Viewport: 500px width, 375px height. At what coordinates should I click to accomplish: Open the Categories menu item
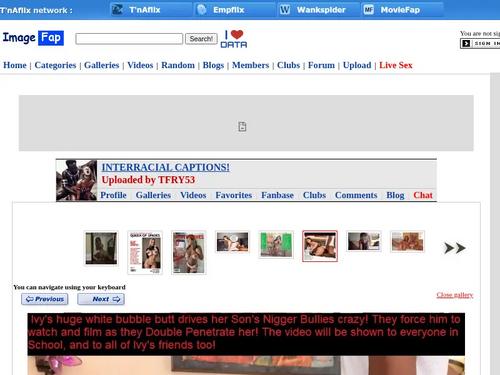pos(55,65)
